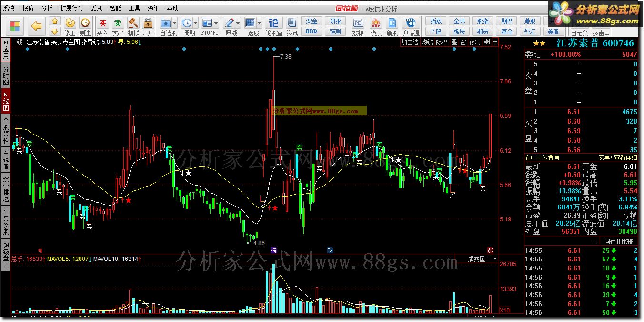The image size is (644, 322).
Task: Click the 加自选 add to watchlist button
Action: coord(410,42)
